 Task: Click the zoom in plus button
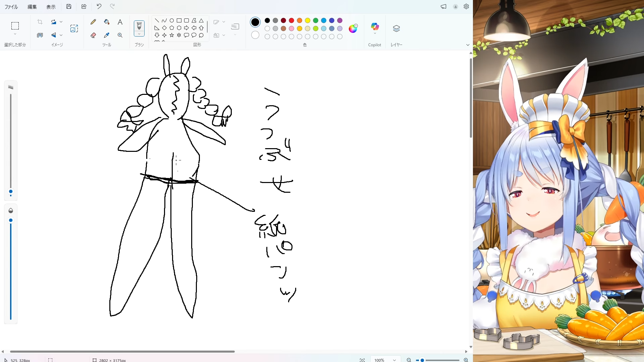point(466,360)
